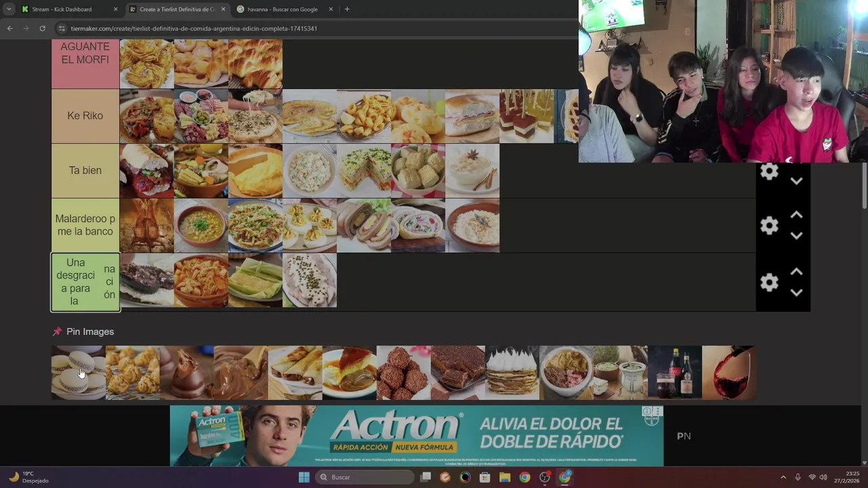Close the Actron advertisement
Image resolution: width=868 pixels, height=488 pixels.
point(657,411)
